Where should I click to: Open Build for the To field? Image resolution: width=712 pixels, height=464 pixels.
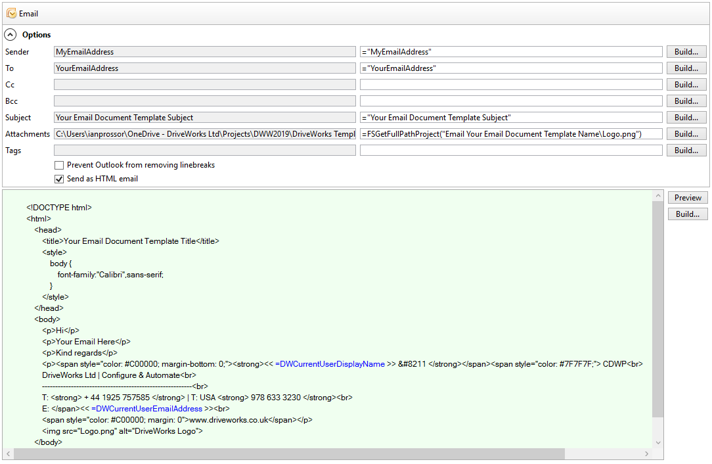pos(686,68)
